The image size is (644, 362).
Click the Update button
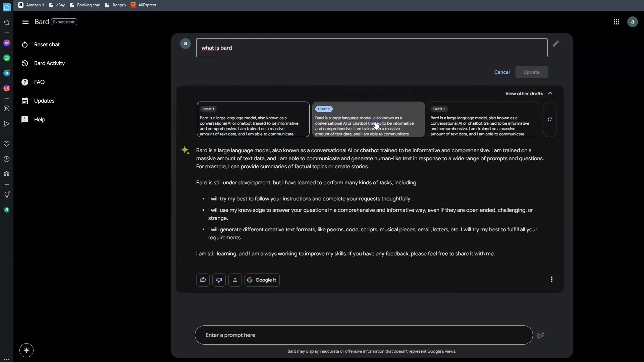531,72
